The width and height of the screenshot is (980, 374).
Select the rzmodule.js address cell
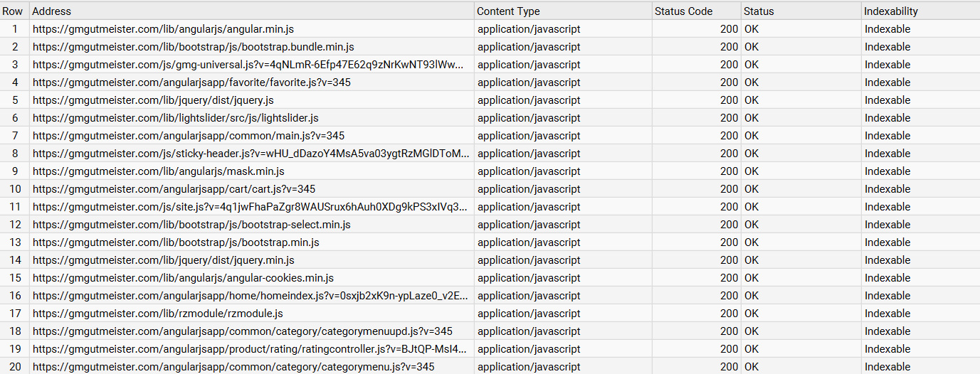click(158, 314)
